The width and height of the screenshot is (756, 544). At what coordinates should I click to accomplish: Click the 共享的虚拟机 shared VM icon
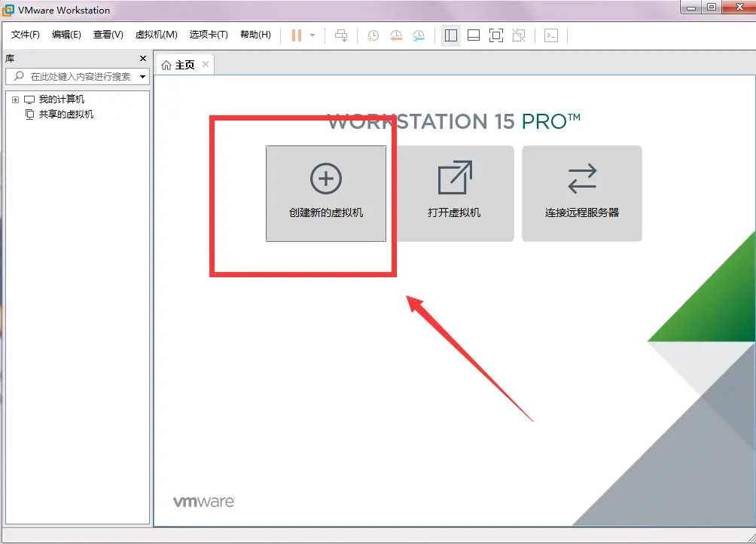click(x=29, y=115)
